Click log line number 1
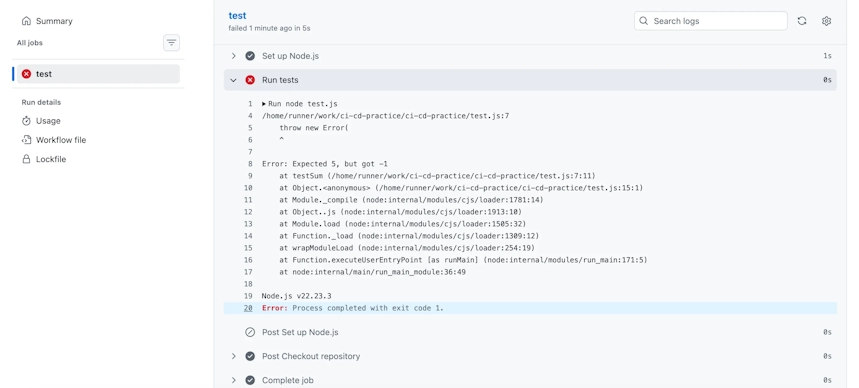This screenshot has width=859, height=388. point(250,104)
